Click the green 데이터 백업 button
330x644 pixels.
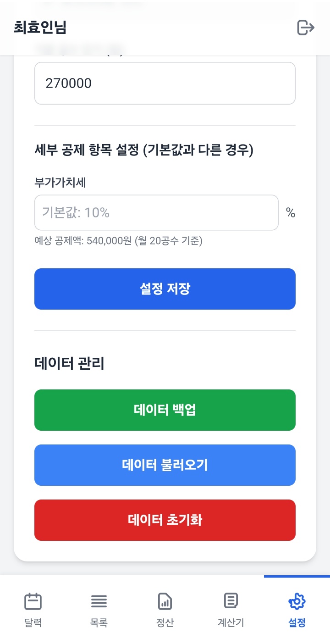point(165,410)
